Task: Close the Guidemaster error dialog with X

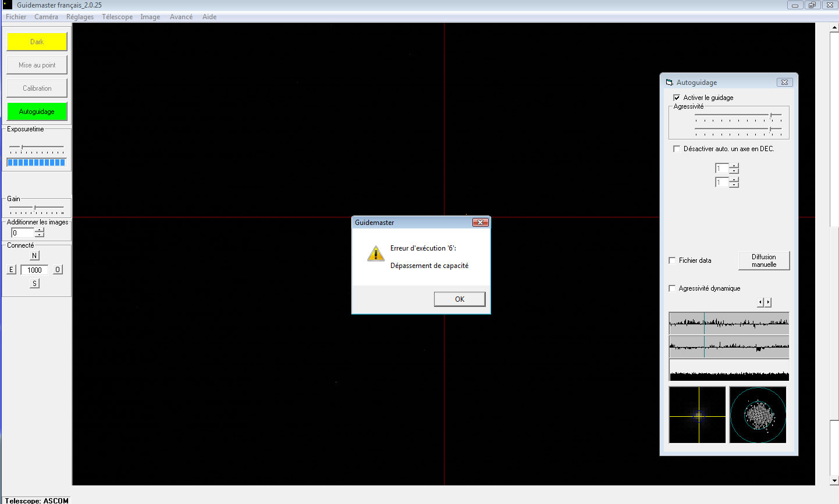Action: point(480,223)
